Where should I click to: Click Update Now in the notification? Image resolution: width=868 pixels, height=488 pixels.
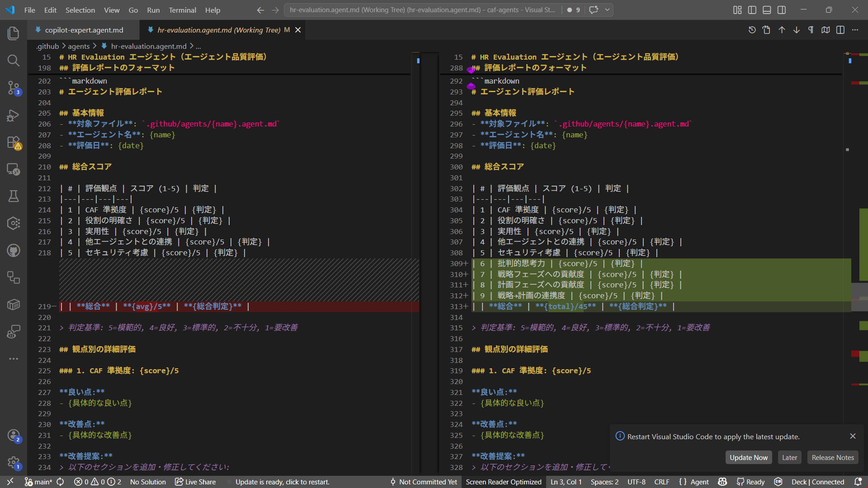749,457
